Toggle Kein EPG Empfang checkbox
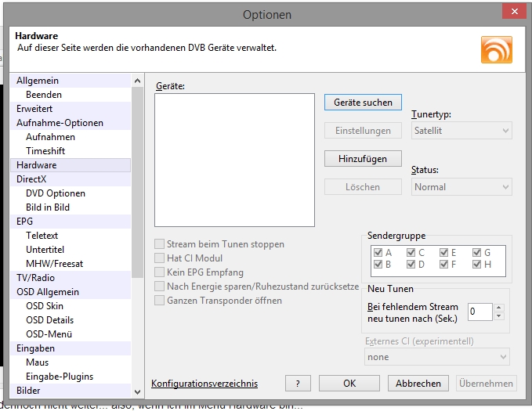 pos(161,272)
